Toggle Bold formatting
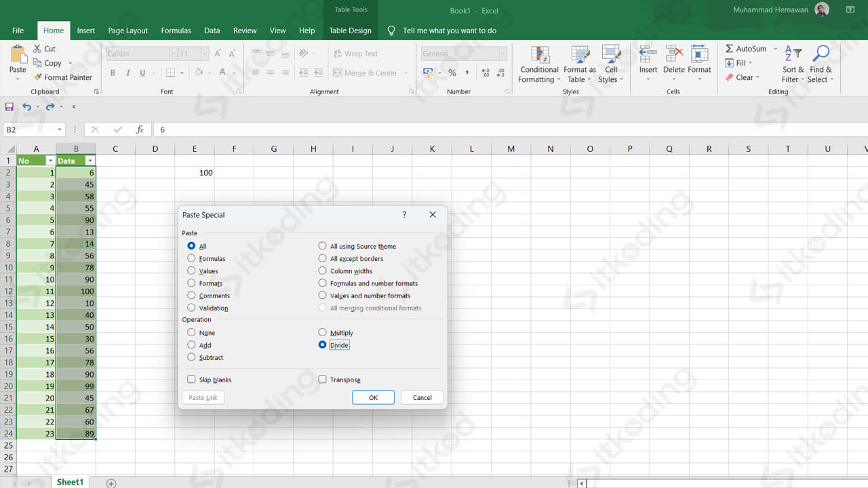 [x=113, y=73]
